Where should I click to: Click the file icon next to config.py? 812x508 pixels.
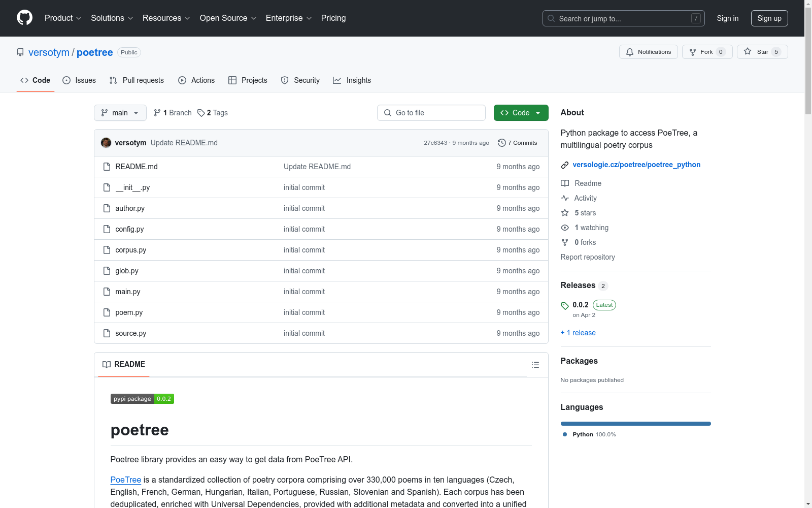click(107, 229)
